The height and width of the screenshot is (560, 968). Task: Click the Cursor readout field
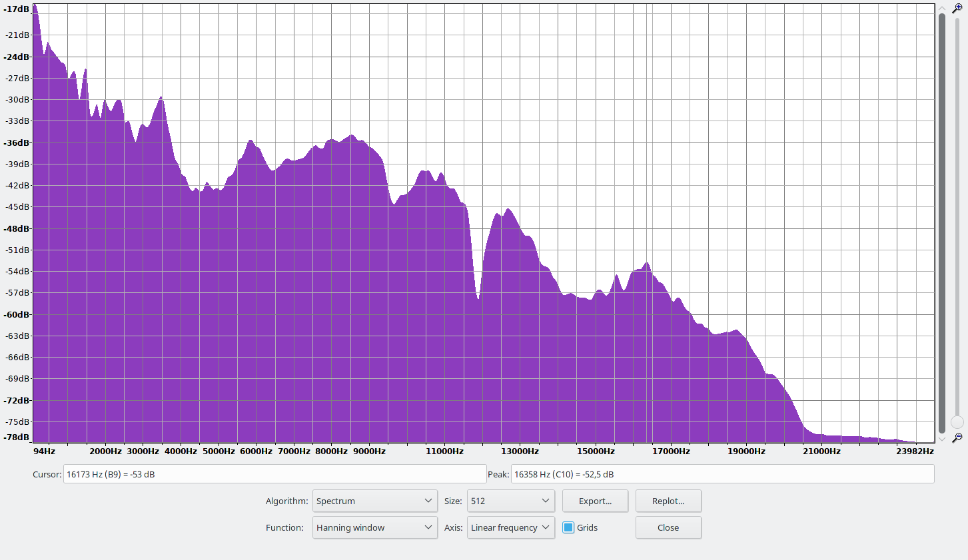point(274,474)
